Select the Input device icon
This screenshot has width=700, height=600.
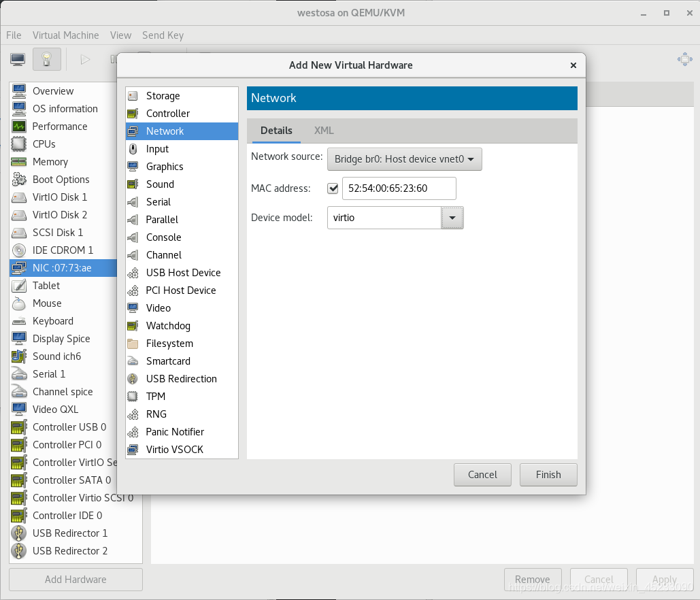pos(133,149)
